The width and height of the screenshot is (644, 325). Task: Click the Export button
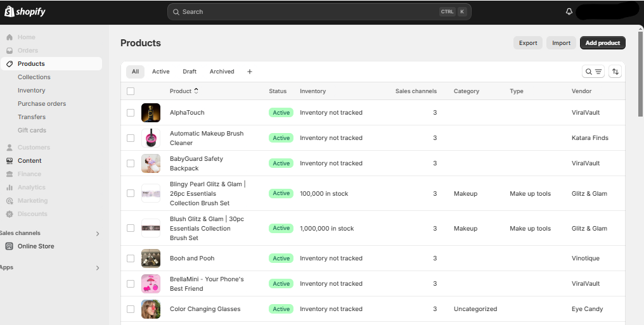click(x=528, y=42)
